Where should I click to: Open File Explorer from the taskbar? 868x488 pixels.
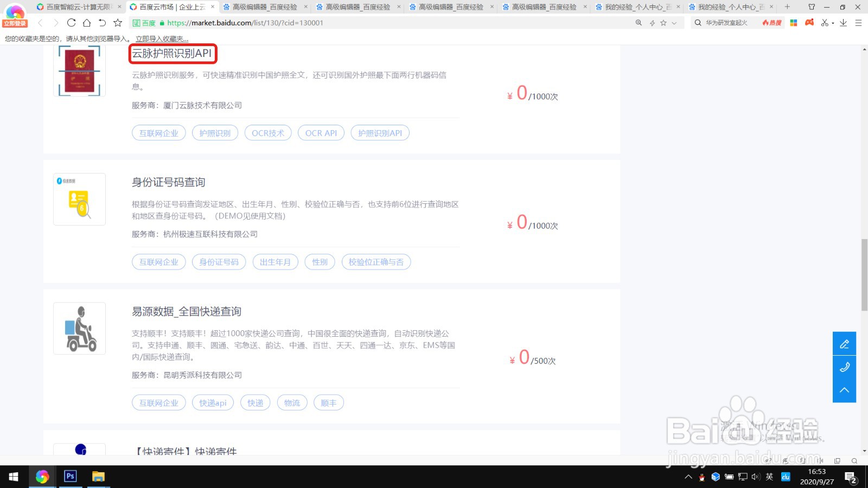[98, 477]
